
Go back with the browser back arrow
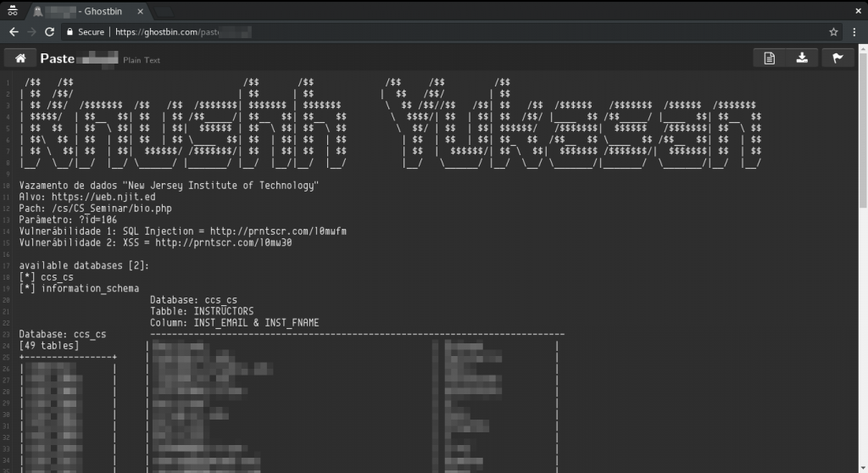click(14, 32)
